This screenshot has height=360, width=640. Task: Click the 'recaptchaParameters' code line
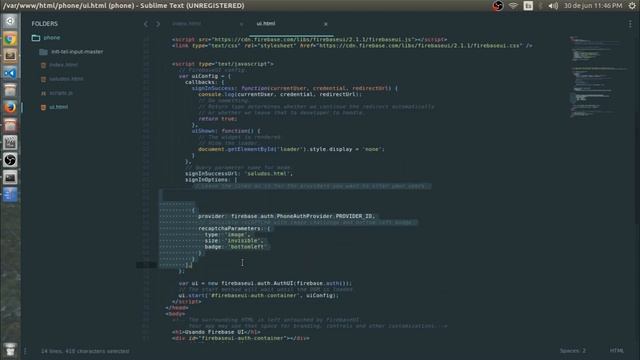click(234, 229)
